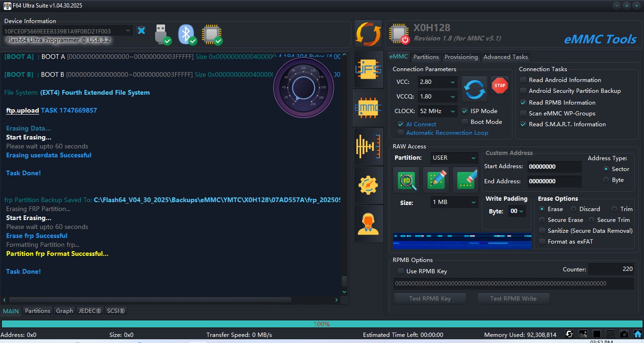Image resolution: width=644 pixels, height=343 pixels.
Task: Click the status bar refresh arrows icon
Action: click(x=569, y=334)
